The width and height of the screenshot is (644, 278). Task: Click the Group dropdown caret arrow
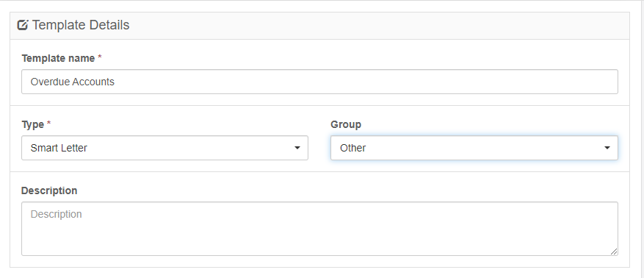(x=607, y=148)
